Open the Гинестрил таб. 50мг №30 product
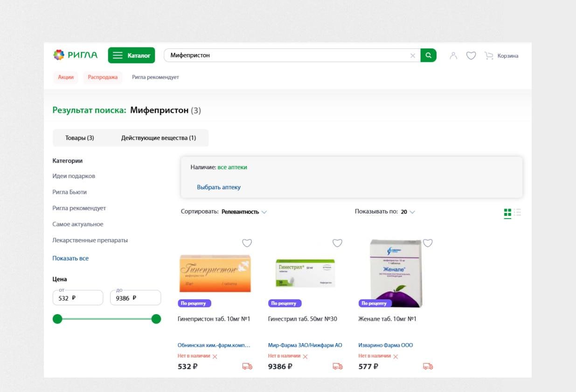 click(303, 319)
